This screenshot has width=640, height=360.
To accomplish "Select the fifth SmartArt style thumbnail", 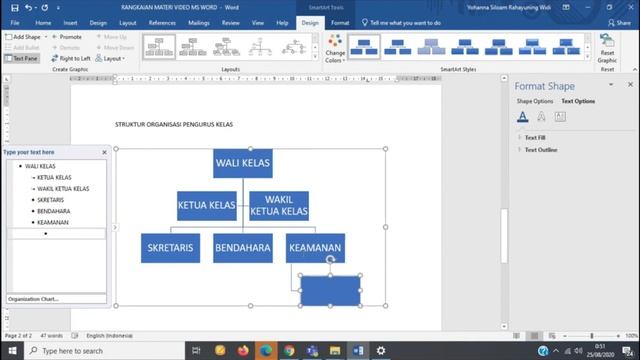I will [498, 47].
